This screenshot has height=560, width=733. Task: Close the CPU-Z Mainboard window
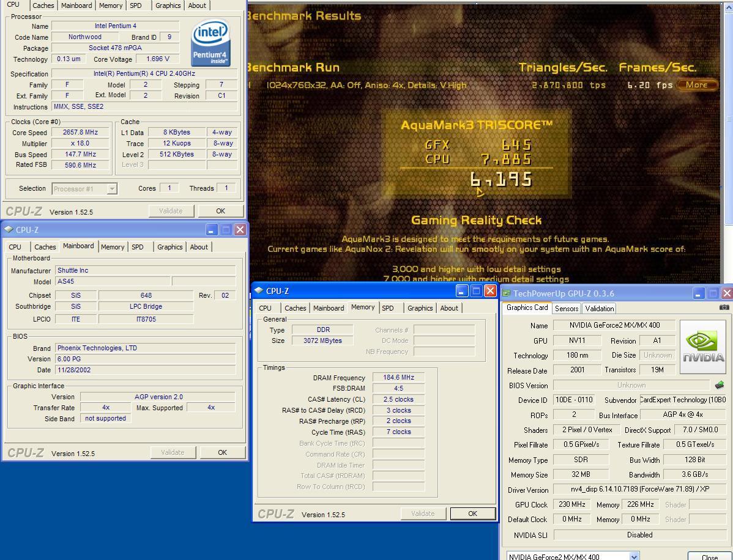tap(240, 229)
